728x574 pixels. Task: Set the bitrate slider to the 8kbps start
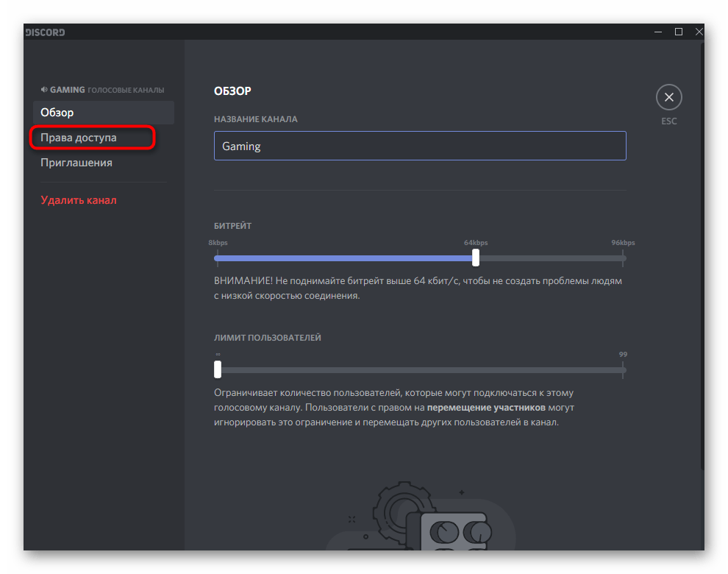(215, 258)
